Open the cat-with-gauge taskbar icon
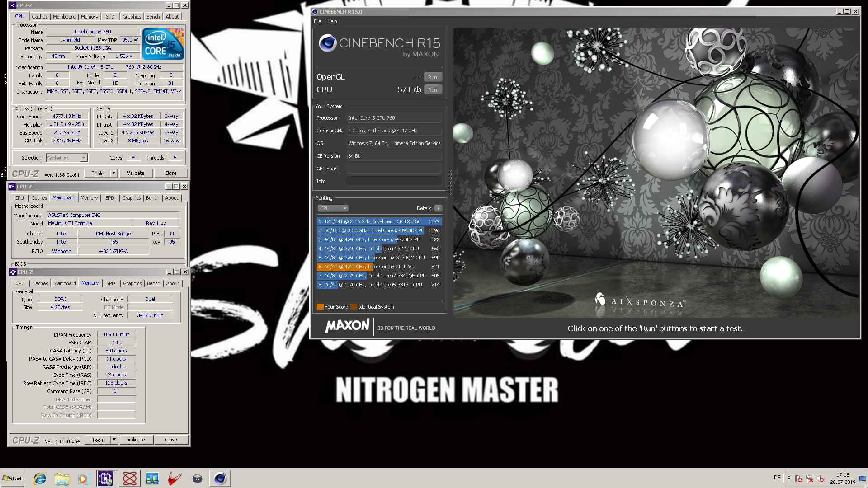868x488 pixels. click(x=198, y=478)
